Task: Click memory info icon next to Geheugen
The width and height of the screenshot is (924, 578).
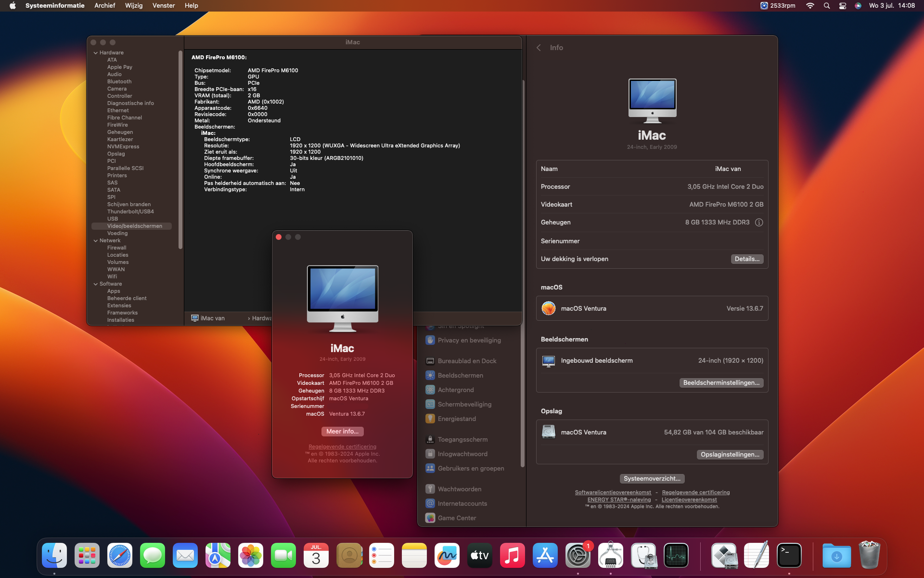Action: point(759,223)
